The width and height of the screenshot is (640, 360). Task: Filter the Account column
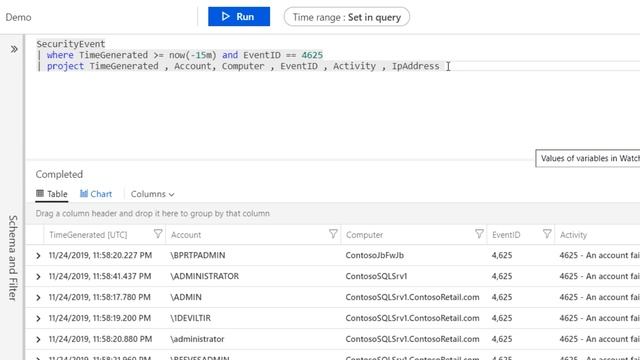333,234
